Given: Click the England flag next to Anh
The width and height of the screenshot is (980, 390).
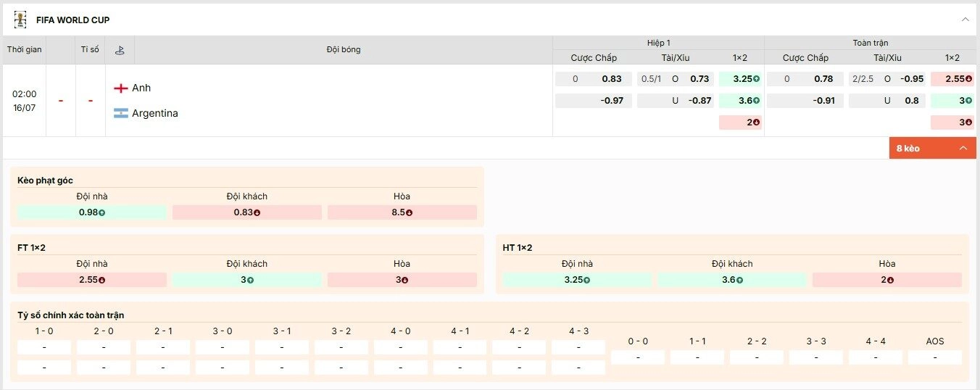Looking at the screenshot, I should pyautogui.click(x=121, y=88).
